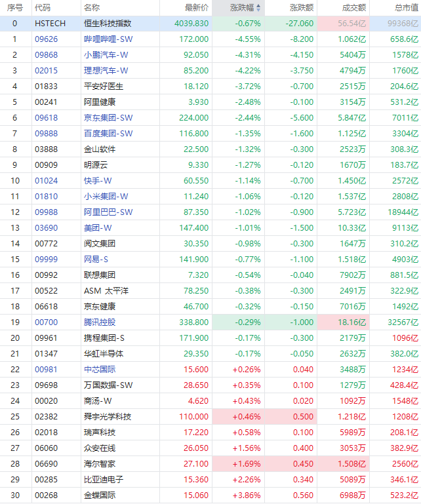Open stock code 01024 link
Viewport: 421px width, 504px height.
(x=47, y=181)
